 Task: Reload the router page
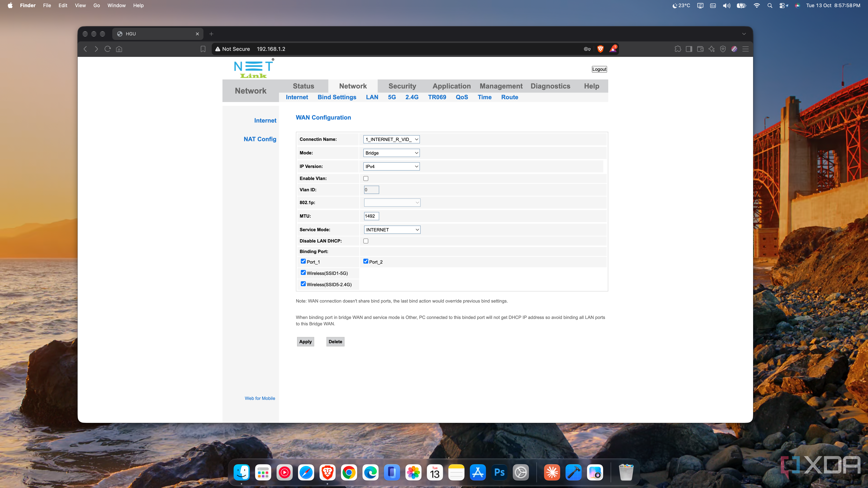point(108,49)
